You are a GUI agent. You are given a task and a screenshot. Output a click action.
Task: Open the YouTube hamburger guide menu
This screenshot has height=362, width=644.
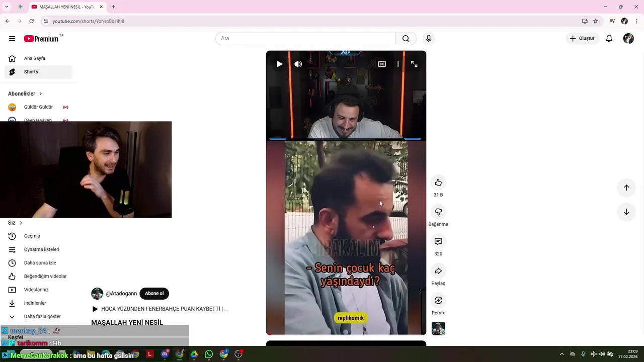point(12,39)
